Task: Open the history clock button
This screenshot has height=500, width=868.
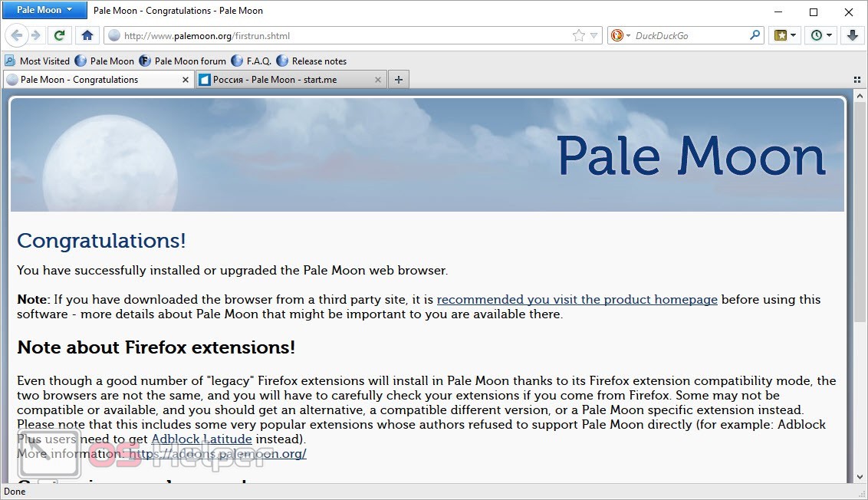Action: coord(817,35)
